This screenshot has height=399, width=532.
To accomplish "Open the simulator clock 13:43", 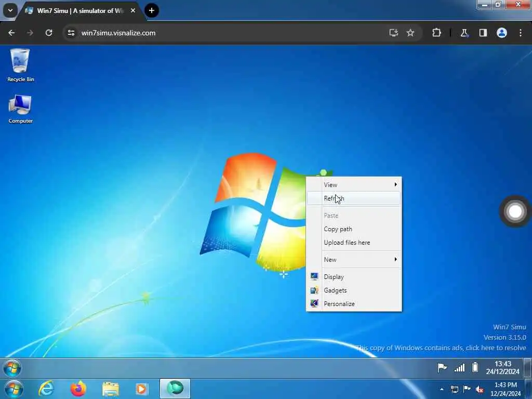I will 502,367.
